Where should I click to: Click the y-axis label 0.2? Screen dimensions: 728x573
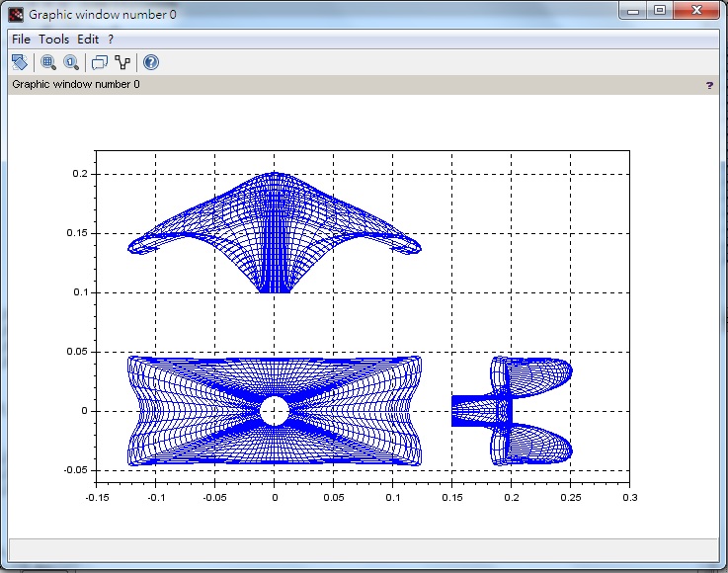(x=80, y=174)
